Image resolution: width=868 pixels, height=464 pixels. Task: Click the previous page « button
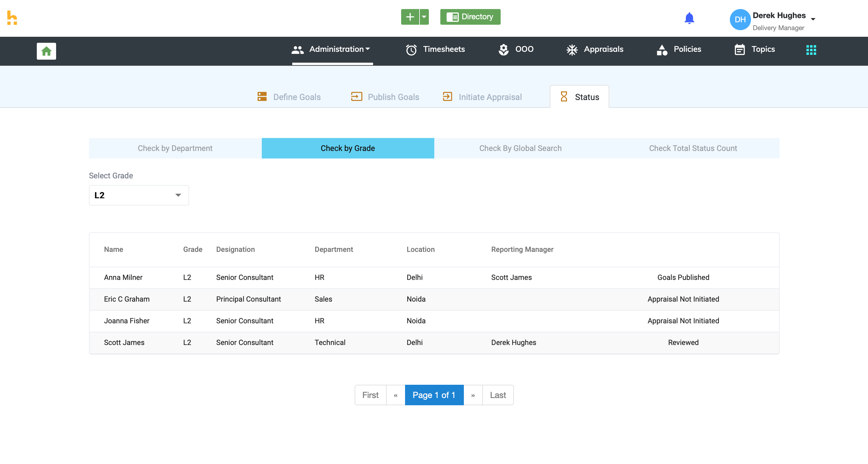[x=396, y=395]
